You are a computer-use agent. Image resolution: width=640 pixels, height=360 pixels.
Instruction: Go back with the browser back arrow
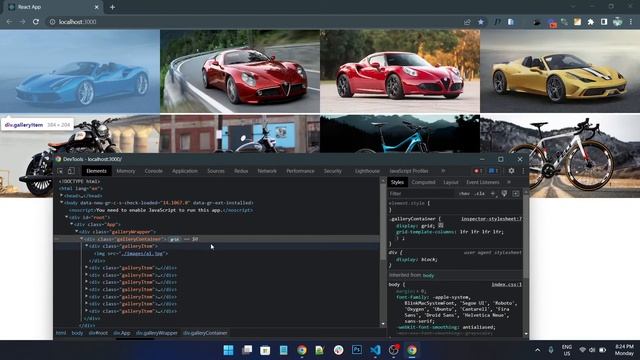point(9,22)
